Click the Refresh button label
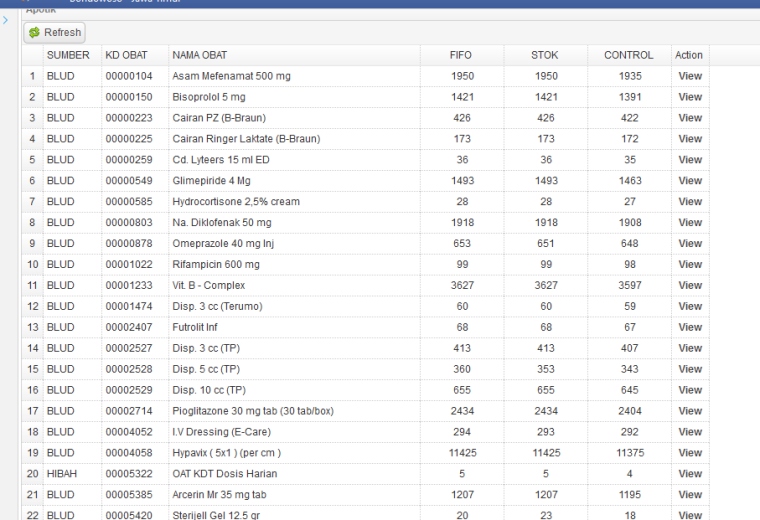Image resolution: width=760 pixels, height=520 pixels. pyautogui.click(x=63, y=32)
